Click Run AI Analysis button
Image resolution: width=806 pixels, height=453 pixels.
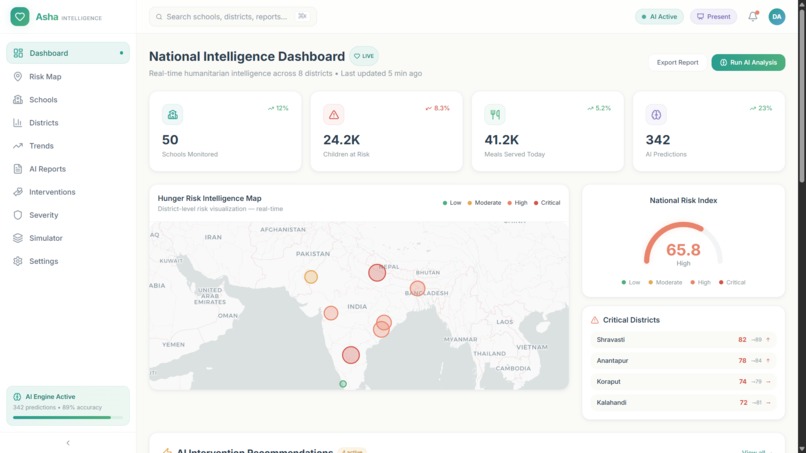click(748, 62)
